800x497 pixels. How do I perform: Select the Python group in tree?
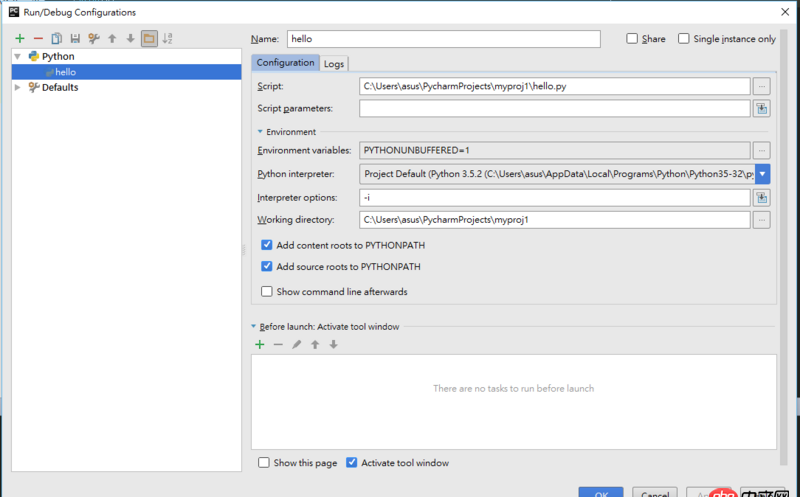coord(58,56)
